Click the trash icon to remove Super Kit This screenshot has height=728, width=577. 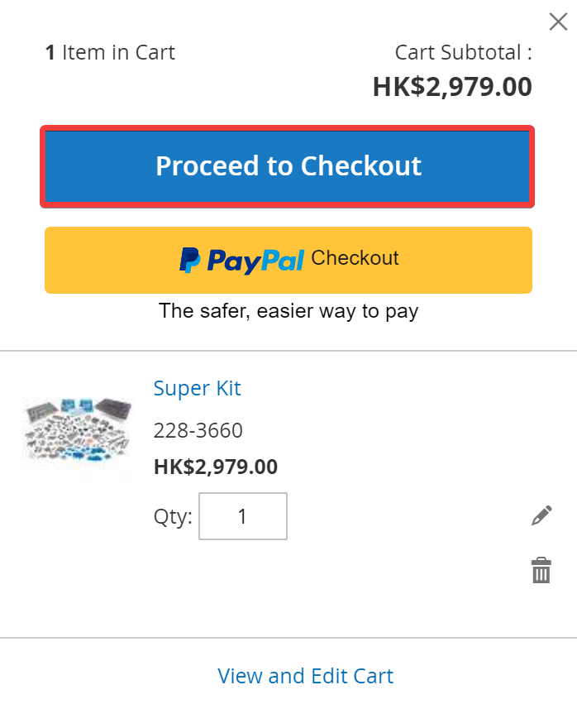pyautogui.click(x=541, y=569)
